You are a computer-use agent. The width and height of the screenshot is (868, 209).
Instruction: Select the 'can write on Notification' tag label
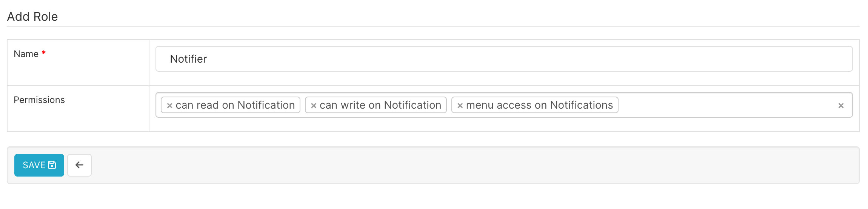[x=380, y=105]
